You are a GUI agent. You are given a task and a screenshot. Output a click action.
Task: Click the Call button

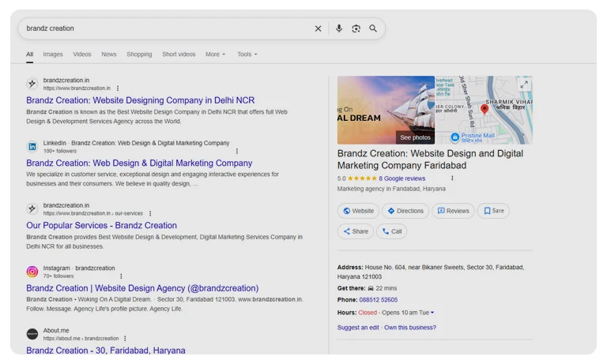click(x=391, y=231)
